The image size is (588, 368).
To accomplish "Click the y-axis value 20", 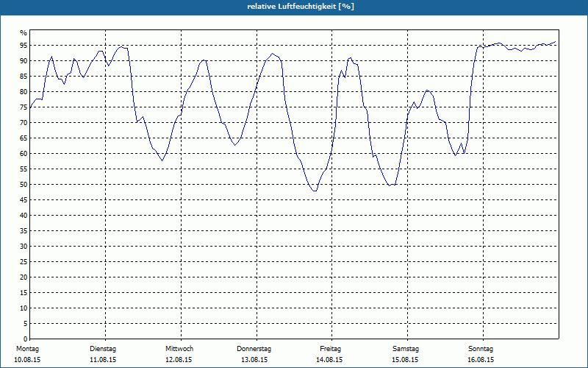I will tap(24, 277).
